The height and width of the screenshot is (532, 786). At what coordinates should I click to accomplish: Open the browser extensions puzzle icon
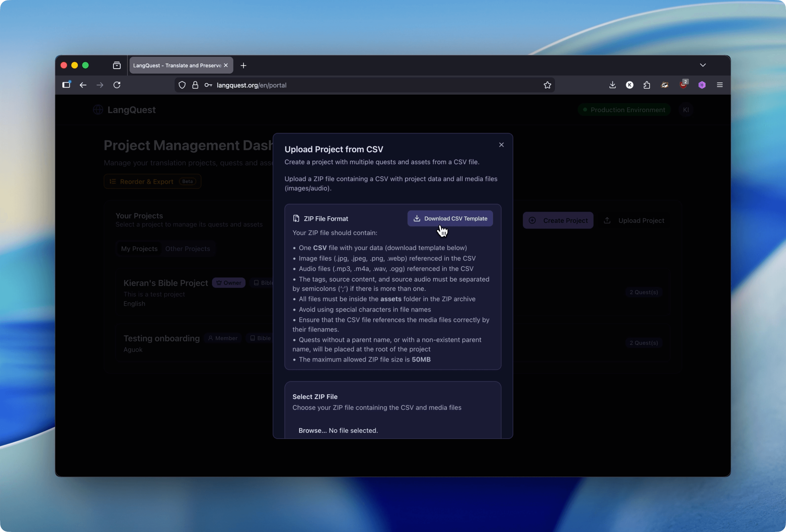(x=647, y=85)
